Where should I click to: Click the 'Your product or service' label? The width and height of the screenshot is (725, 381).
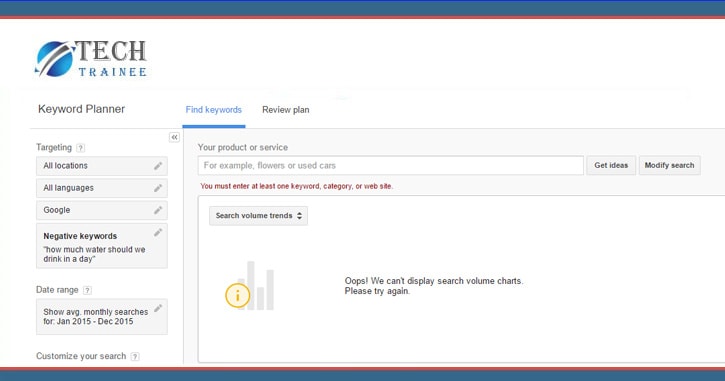(243, 147)
